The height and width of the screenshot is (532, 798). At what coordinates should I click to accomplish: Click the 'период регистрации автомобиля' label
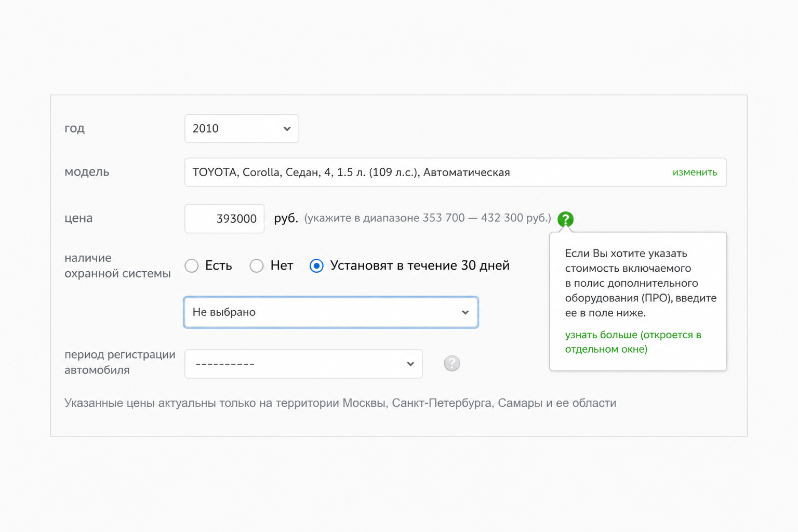point(120,362)
